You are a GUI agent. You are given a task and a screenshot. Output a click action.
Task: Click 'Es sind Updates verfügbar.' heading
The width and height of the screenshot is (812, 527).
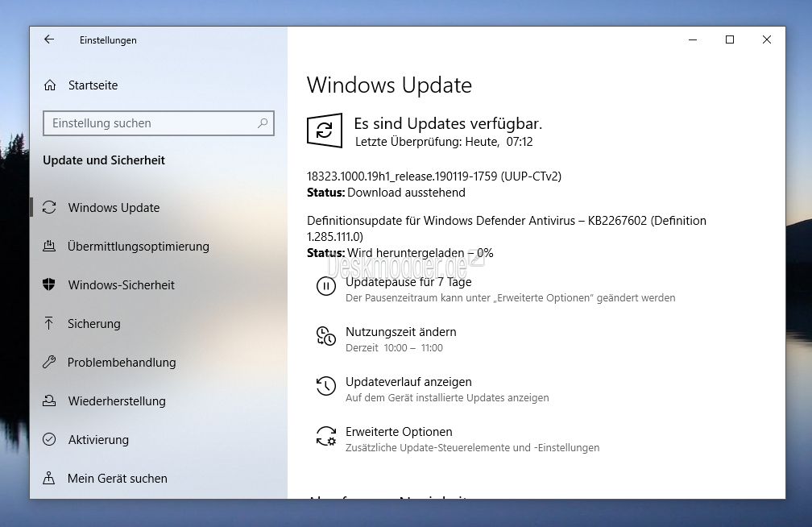[x=448, y=123]
